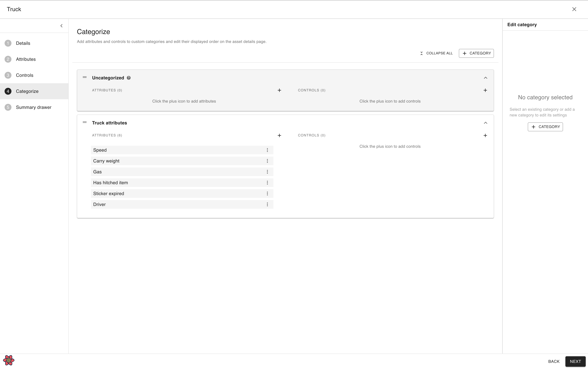Viewport: 588px width, 369px height.
Task: Open the Summary drawer step
Action: pyautogui.click(x=33, y=107)
